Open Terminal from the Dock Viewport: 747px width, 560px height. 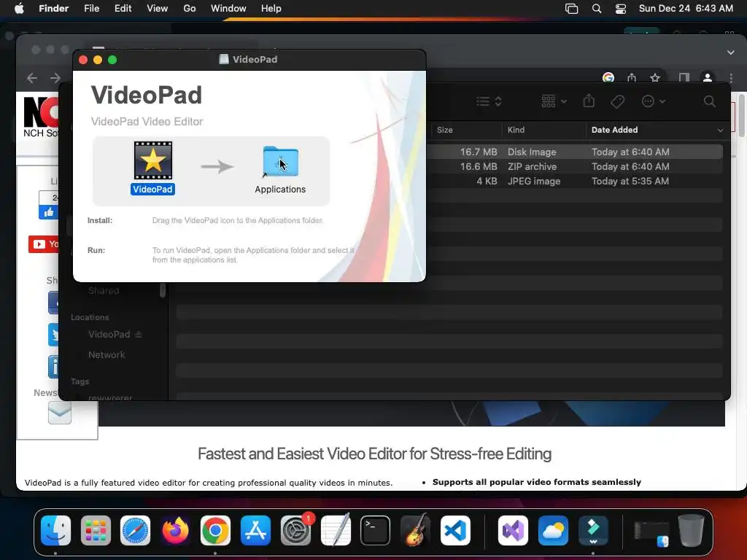pos(376,531)
